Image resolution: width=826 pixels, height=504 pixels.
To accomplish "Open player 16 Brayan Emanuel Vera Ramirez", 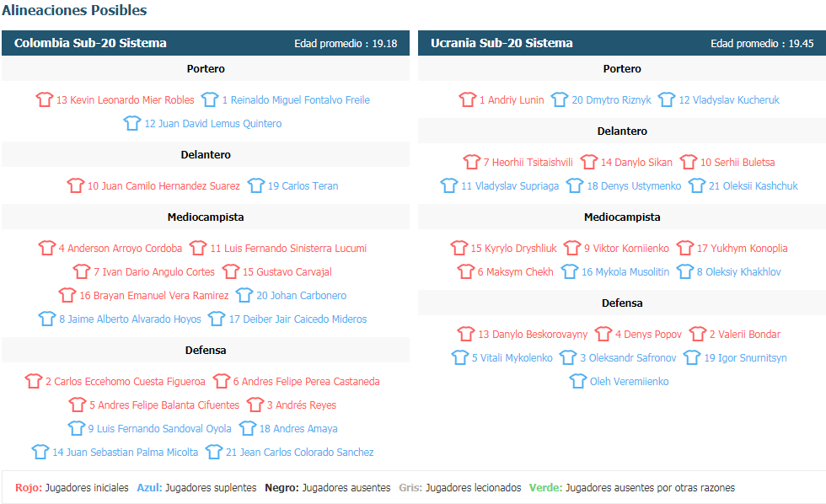I will coord(153,296).
